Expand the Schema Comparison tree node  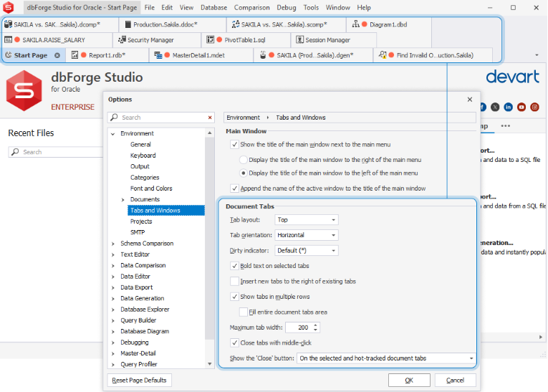coord(112,244)
